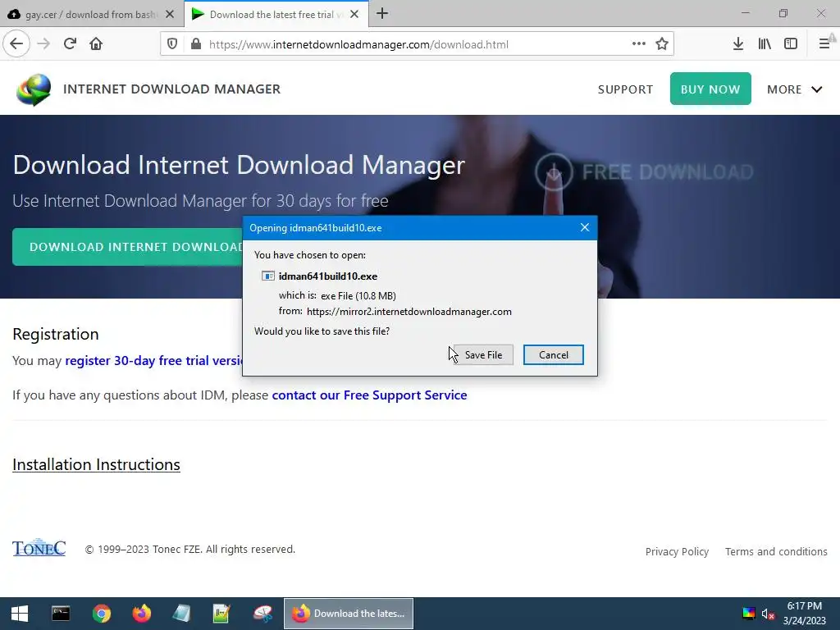This screenshot has height=630, width=840.
Task: Select the Download the lates... taskbar window
Action: coord(348,614)
